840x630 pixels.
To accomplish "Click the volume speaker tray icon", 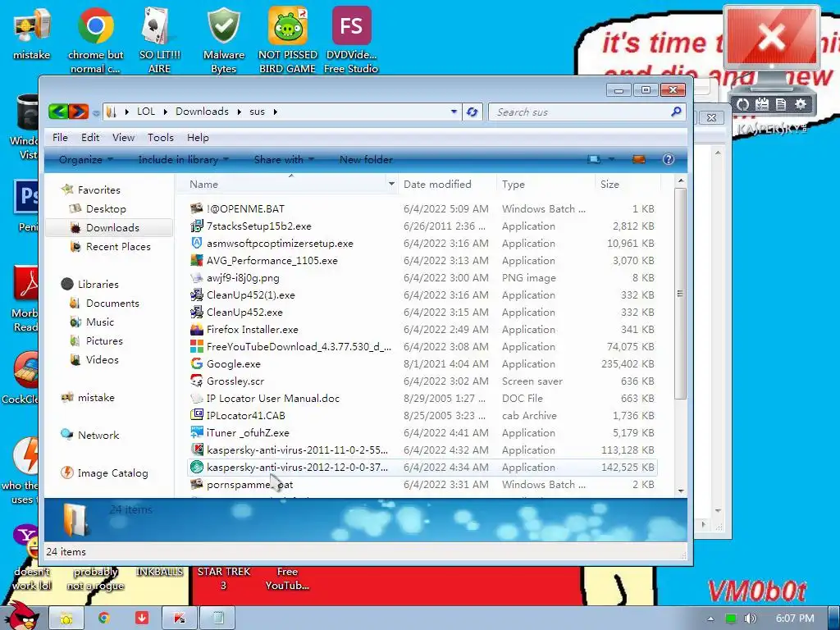I will point(750,619).
